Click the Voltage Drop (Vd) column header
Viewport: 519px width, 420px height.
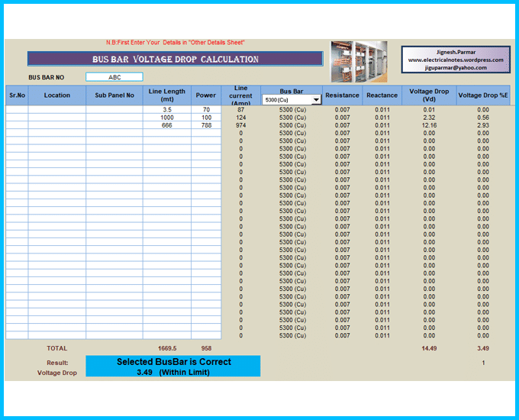[x=429, y=95]
